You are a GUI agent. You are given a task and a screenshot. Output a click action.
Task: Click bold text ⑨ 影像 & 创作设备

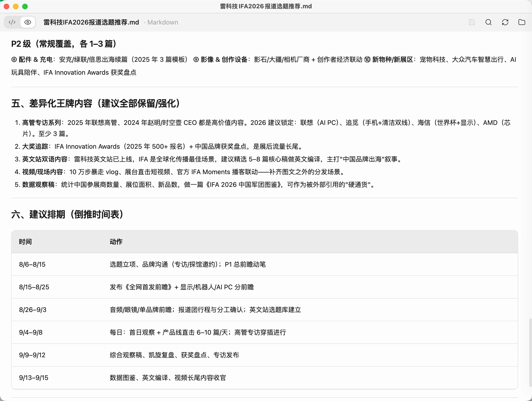[220, 59]
